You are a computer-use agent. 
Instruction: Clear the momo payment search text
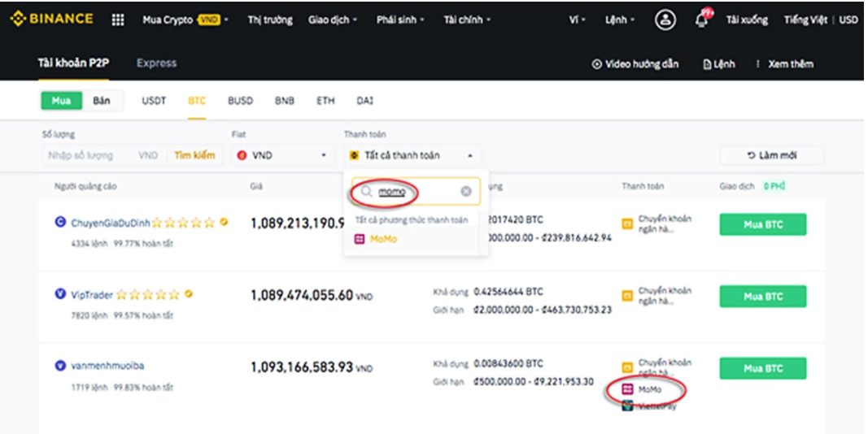466,191
